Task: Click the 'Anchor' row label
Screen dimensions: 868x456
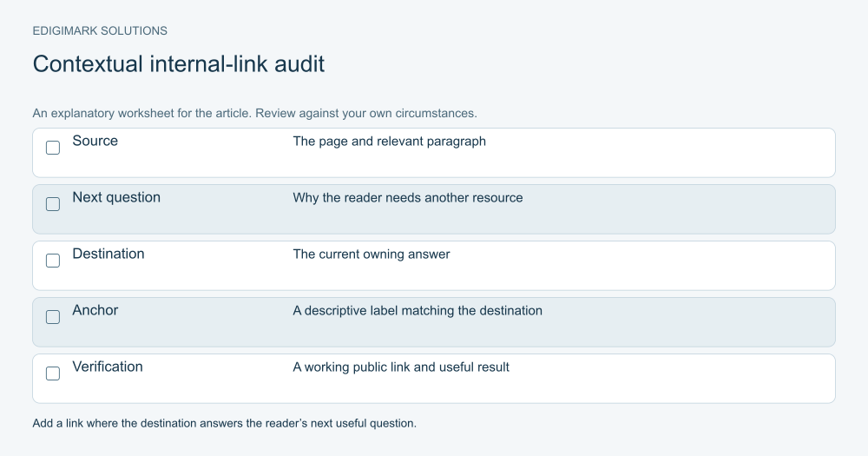Action: (x=95, y=310)
